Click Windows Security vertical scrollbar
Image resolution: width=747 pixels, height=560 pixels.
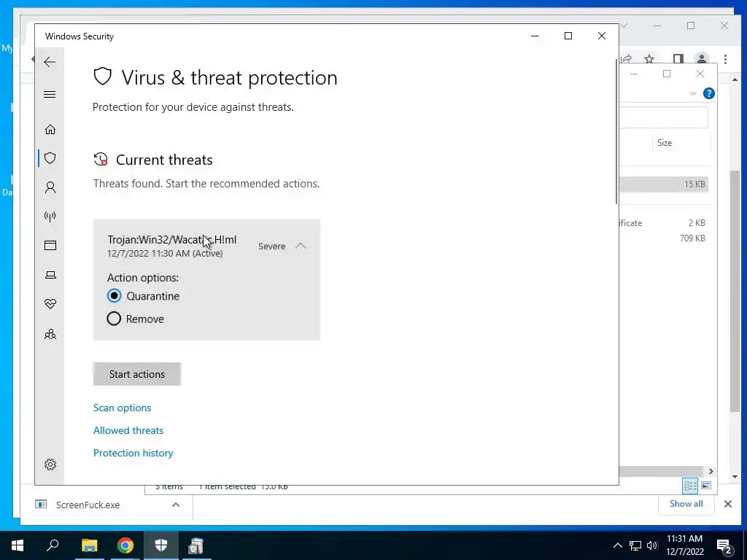point(616,132)
